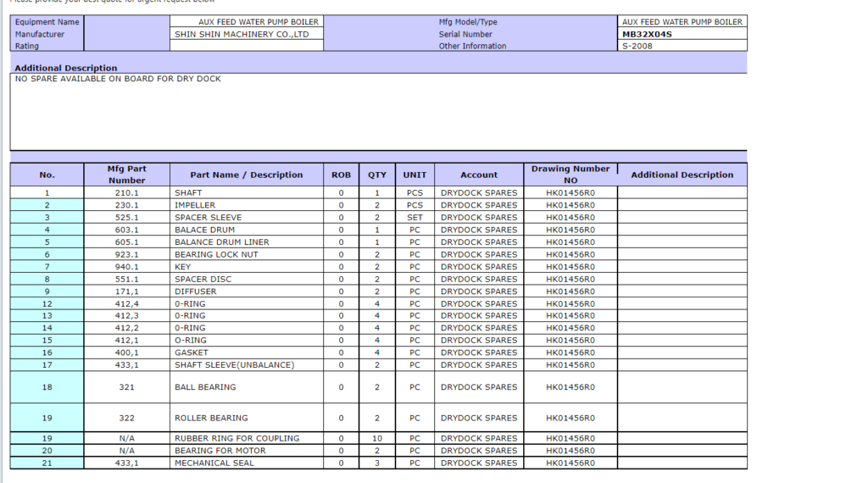The width and height of the screenshot is (868, 483).
Task: Click the Mfg Part Number column header
Action: pos(126,175)
